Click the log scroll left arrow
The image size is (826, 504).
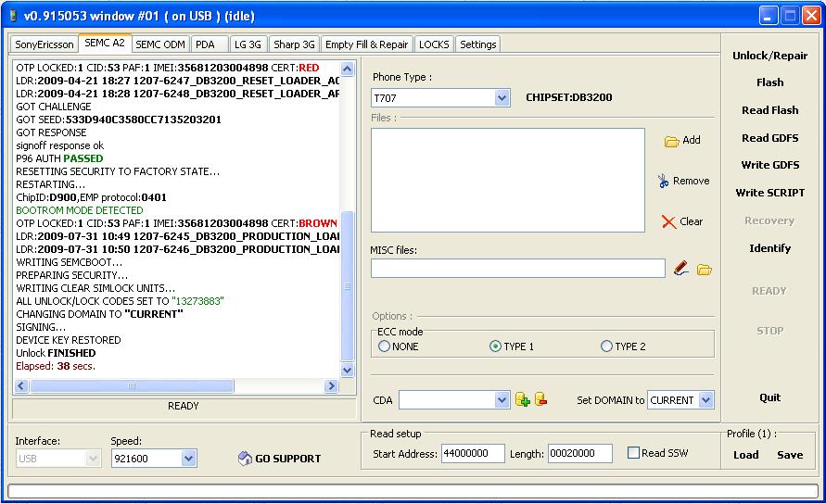click(x=21, y=386)
